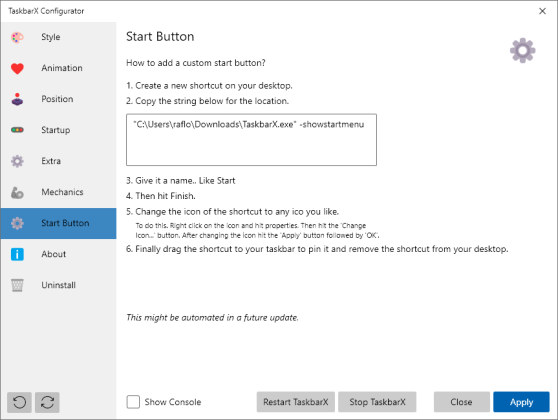This screenshot has height=420, width=558.
Task: Click the trash bin Uninstall icon
Action: click(17, 285)
